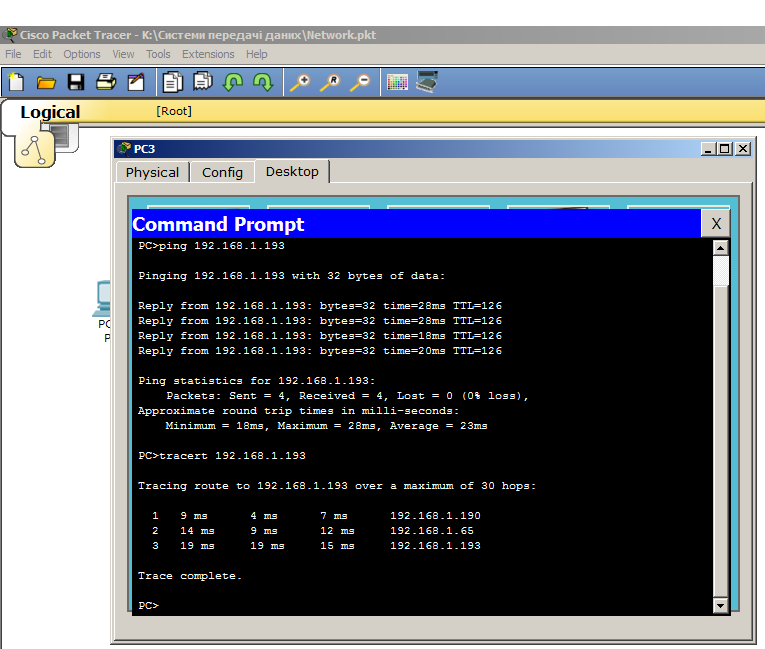Open the View menu
The height and width of the screenshot is (649, 765).
pyautogui.click(x=123, y=54)
